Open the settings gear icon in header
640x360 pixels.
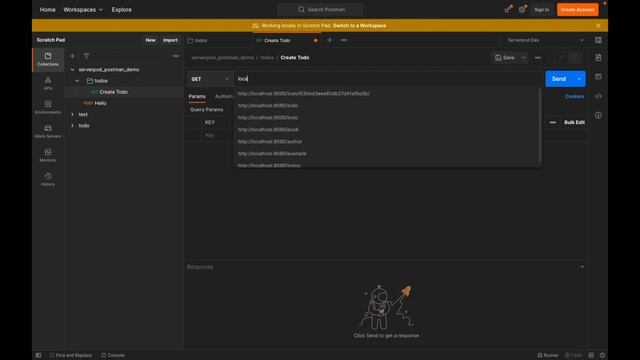point(522,9)
